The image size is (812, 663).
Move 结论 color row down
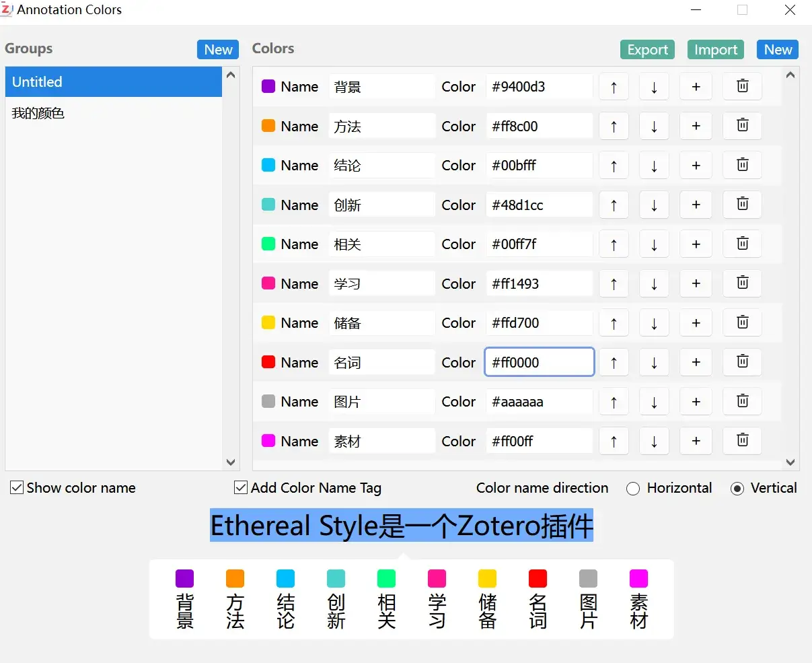[654, 166]
